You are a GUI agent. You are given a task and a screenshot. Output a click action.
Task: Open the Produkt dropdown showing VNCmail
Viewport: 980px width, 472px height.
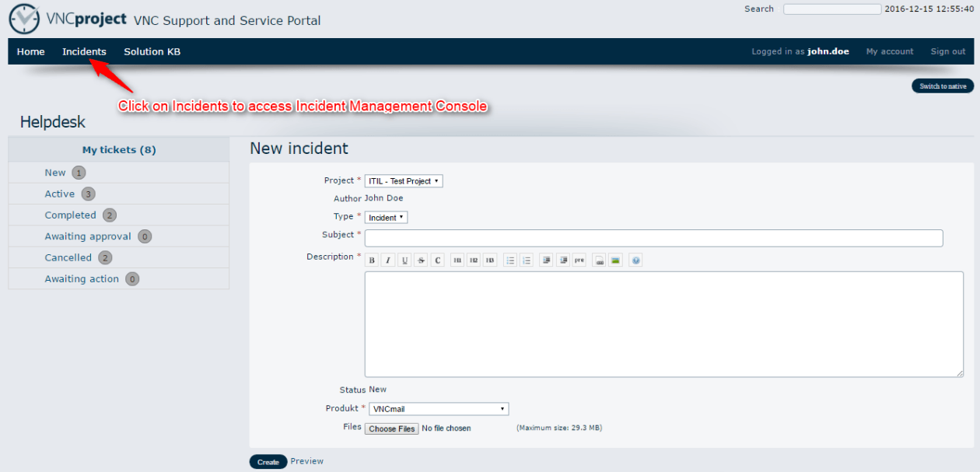(x=436, y=409)
